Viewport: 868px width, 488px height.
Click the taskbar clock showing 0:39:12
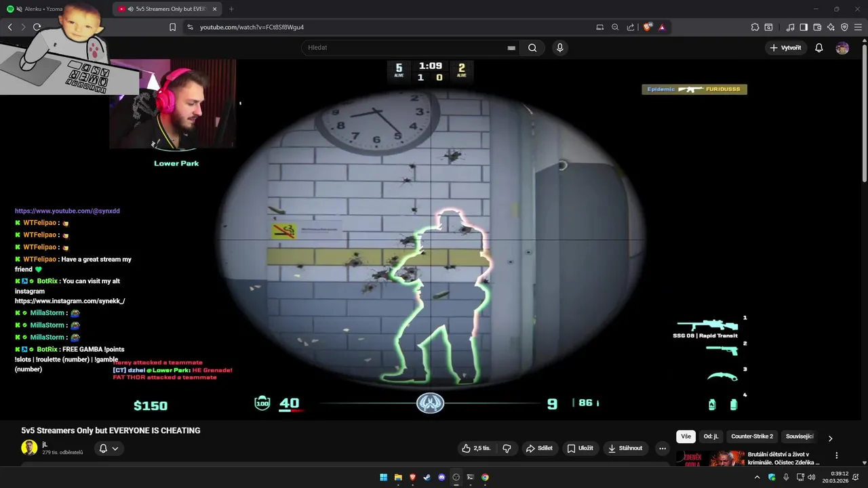tap(835, 477)
